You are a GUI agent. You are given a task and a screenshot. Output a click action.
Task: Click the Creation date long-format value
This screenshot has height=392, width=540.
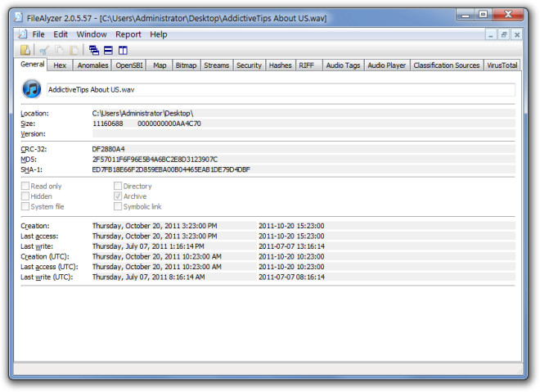(155, 226)
